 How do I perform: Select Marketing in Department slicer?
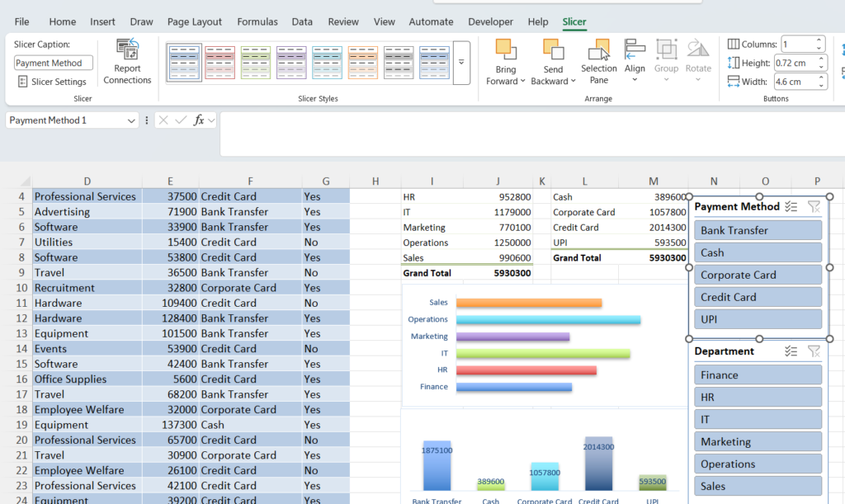(758, 442)
